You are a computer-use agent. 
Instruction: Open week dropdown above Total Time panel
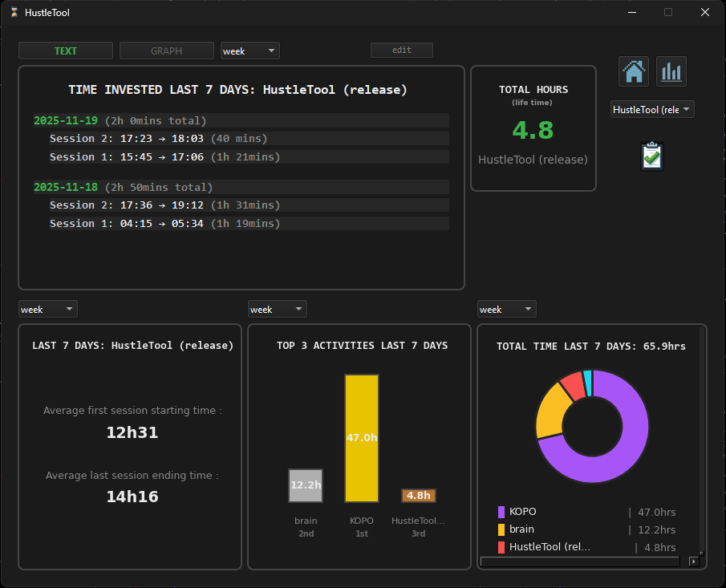[506, 310]
